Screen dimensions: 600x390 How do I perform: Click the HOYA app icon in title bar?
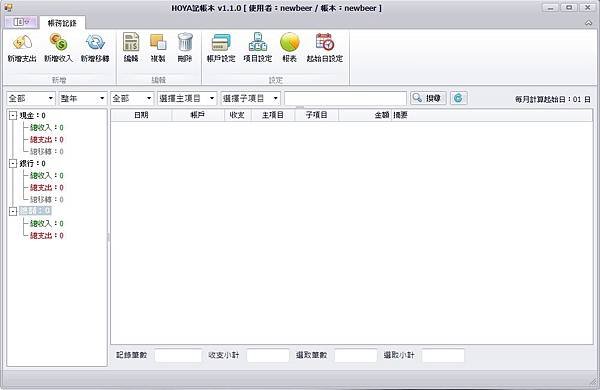click(8, 8)
